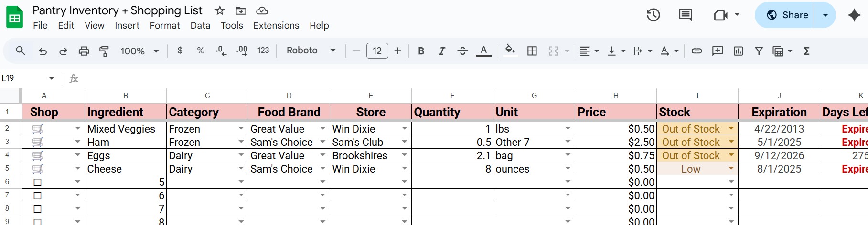Open the borders tool
Viewport: 868px width, 225px height.
pyautogui.click(x=532, y=51)
